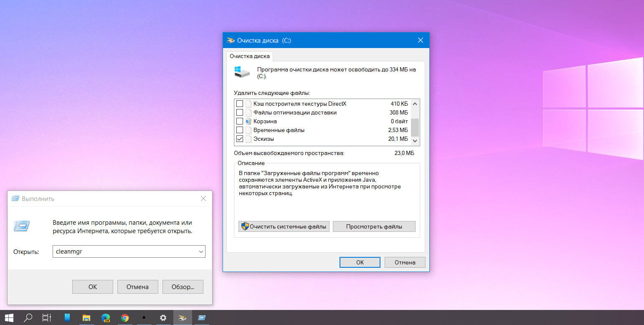Uncheck the Эскизы checkbox
Screen dimensions: 644x325
[240, 139]
